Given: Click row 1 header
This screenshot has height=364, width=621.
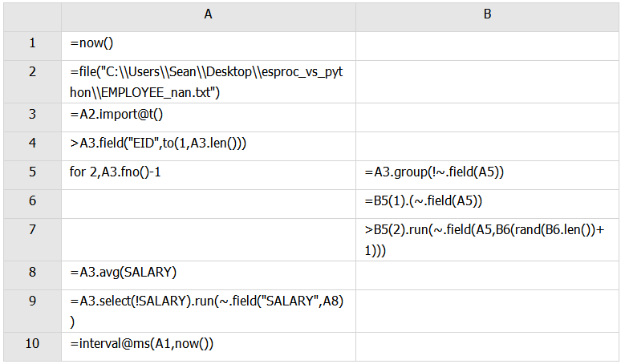Looking at the screenshot, I should [x=32, y=46].
